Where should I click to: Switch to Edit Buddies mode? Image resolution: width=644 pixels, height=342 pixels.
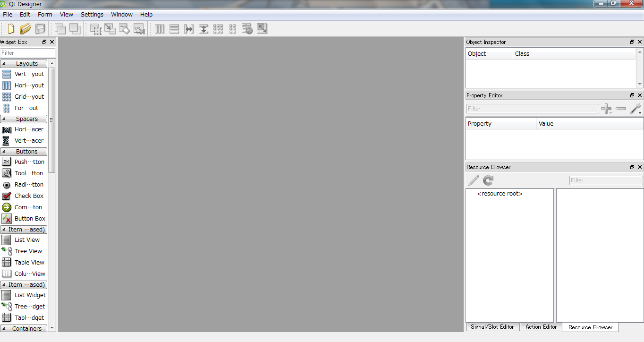124,29
